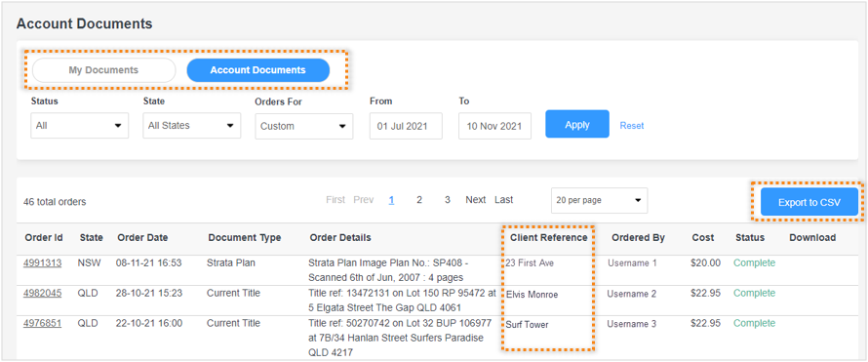Click the 5 Elgata Street order details

click(x=402, y=300)
